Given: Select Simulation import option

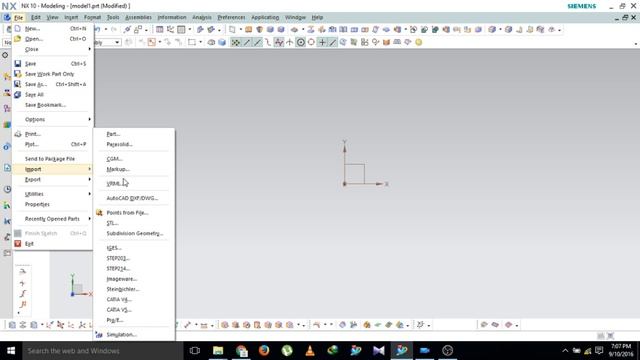Looking at the screenshot, I should [x=134, y=335].
